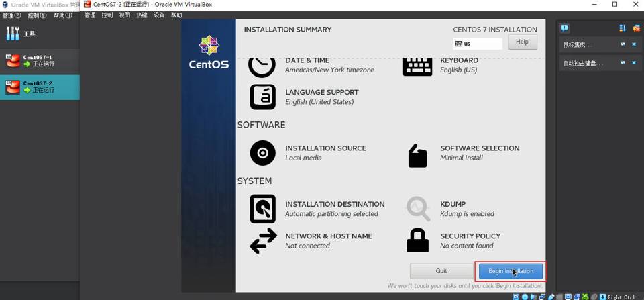
Task: Open KDUMP magnifier icon
Action: (x=417, y=209)
